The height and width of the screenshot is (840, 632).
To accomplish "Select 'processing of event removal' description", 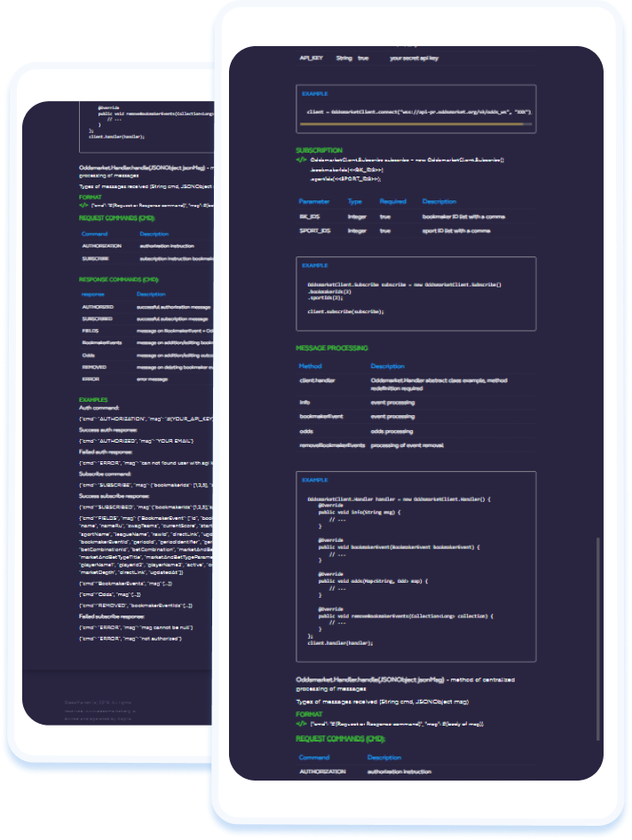I will 407,445.
